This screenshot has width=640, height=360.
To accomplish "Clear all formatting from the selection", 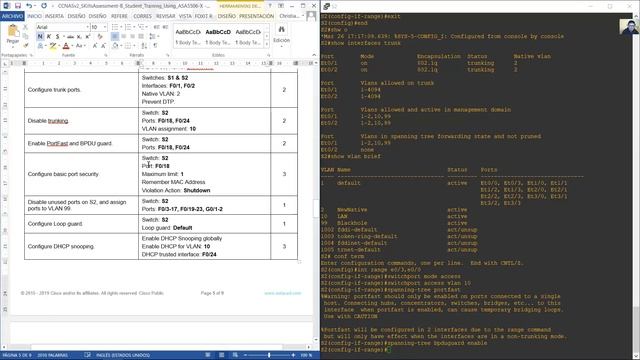I will [100, 37].
